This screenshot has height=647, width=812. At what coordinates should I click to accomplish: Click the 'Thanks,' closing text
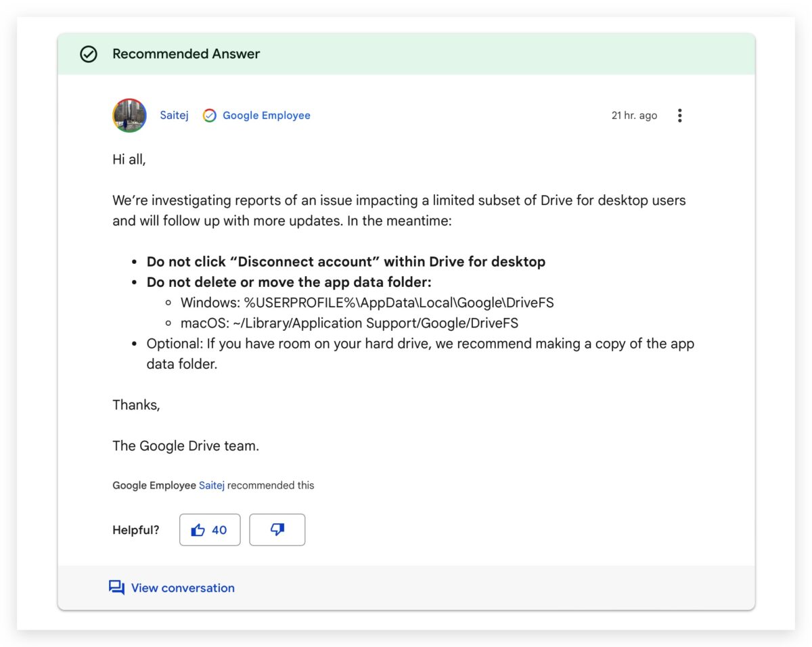pos(136,405)
